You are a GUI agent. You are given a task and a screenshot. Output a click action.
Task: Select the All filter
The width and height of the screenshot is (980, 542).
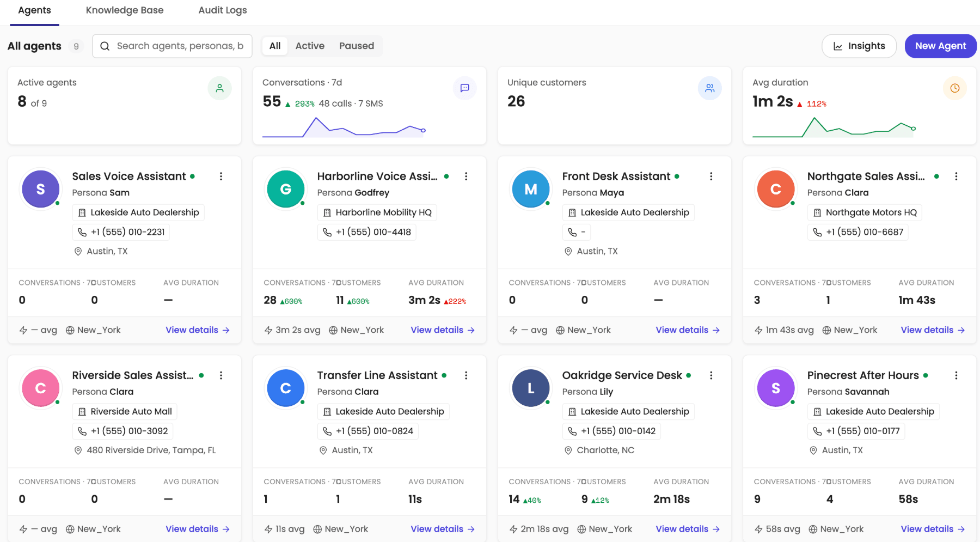click(275, 46)
